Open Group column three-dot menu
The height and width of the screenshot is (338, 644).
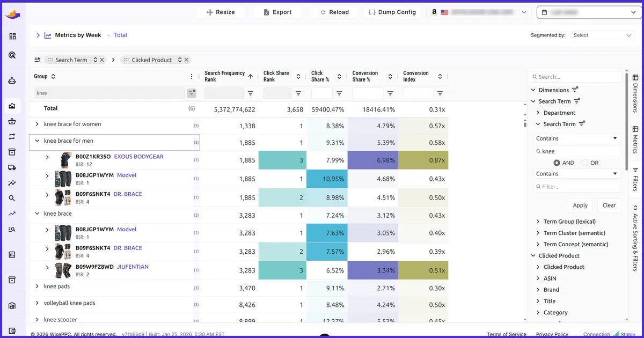click(192, 76)
